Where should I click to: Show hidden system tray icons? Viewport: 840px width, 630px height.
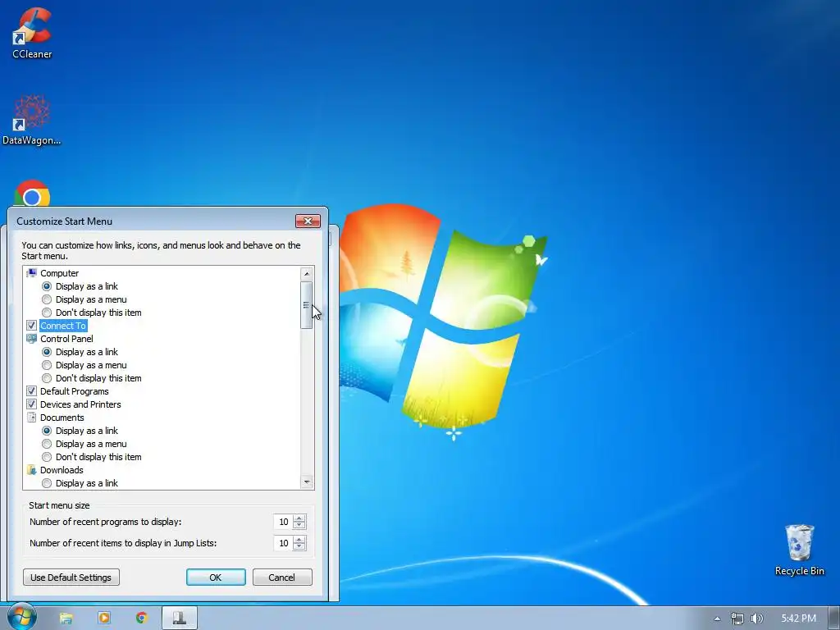click(717, 619)
